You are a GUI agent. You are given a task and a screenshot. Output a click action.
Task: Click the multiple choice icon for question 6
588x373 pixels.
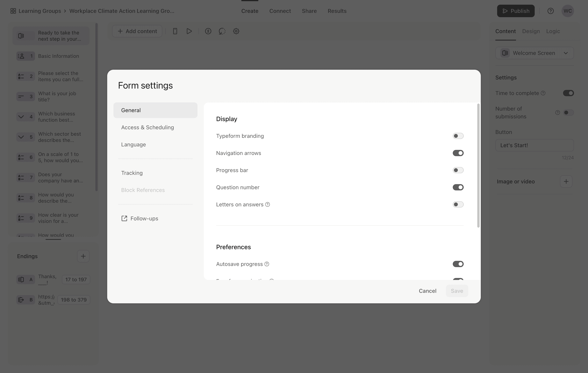pyautogui.click(x=21, y=157)
